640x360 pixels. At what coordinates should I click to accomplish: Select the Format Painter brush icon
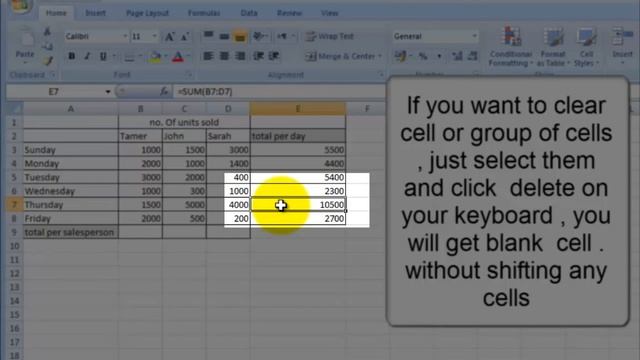(x=47, y=61)
